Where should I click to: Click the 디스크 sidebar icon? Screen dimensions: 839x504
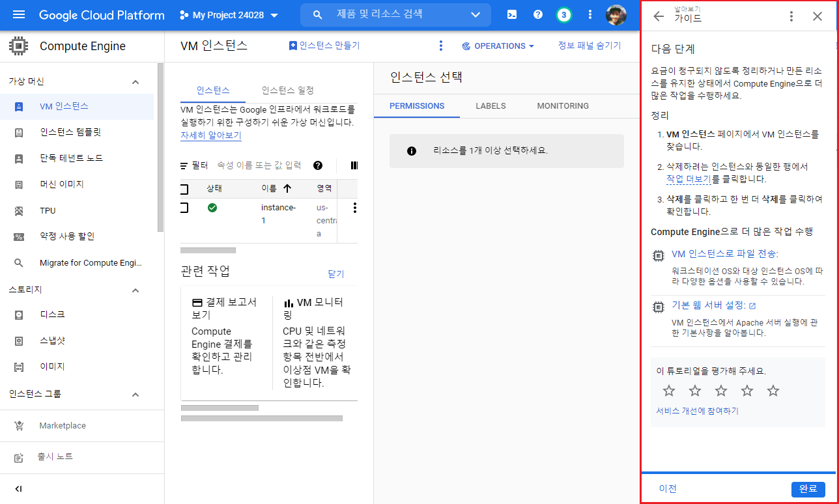click(x=18, y=315)
